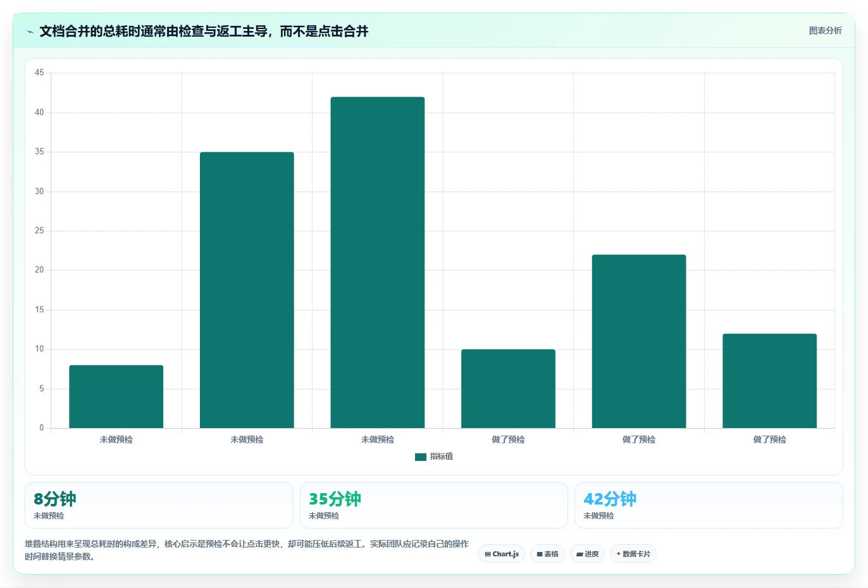This screenshot has width=868, height=588.
Task: Click the y-axis tick label 15
Action: tap(39, 310)
